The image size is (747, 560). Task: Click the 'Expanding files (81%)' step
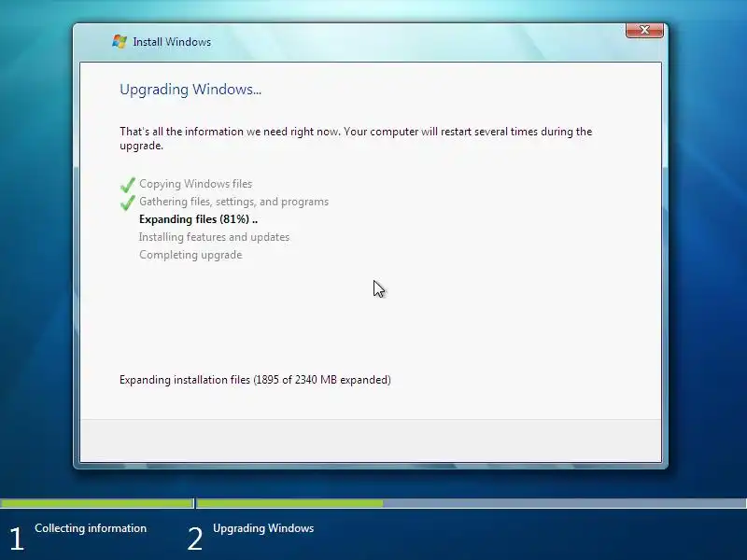198,219
